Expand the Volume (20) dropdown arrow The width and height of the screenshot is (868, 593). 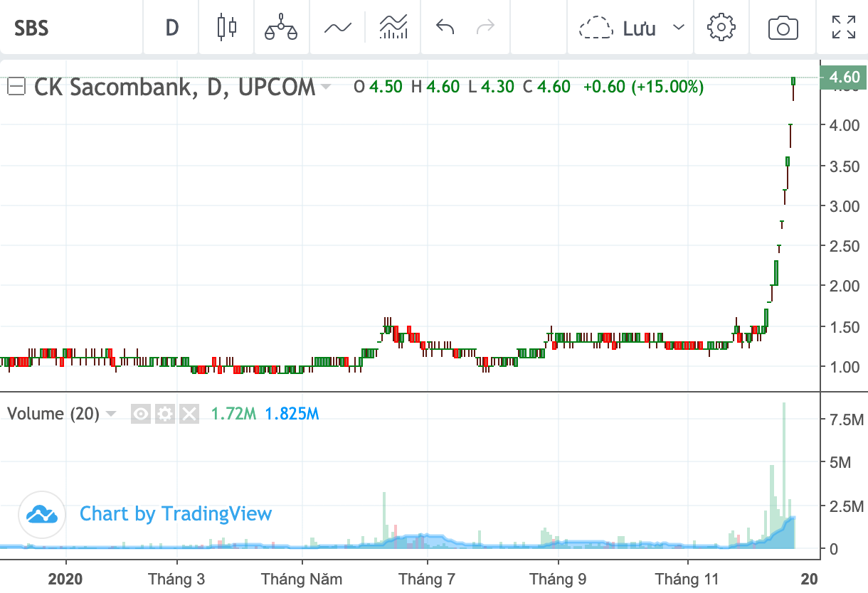111,414
